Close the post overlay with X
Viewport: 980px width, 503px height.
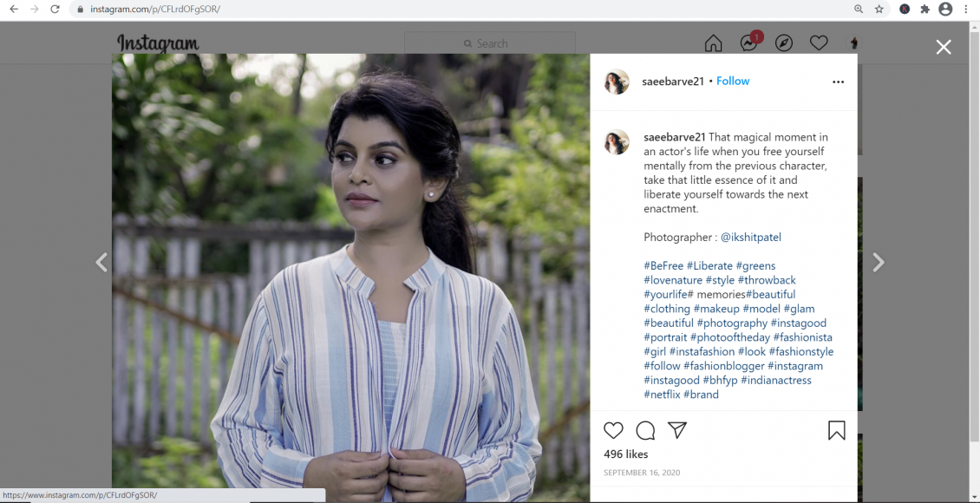click(x=944, y=47)
